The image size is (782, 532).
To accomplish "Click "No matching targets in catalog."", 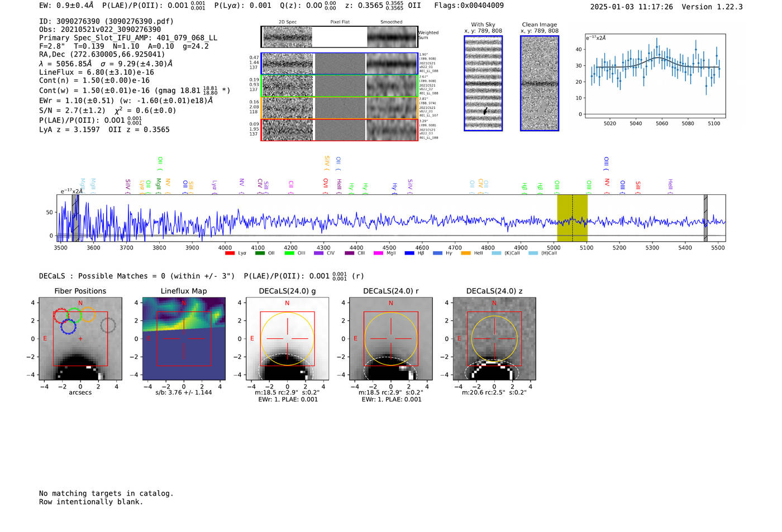I will (x=106, y=493).
